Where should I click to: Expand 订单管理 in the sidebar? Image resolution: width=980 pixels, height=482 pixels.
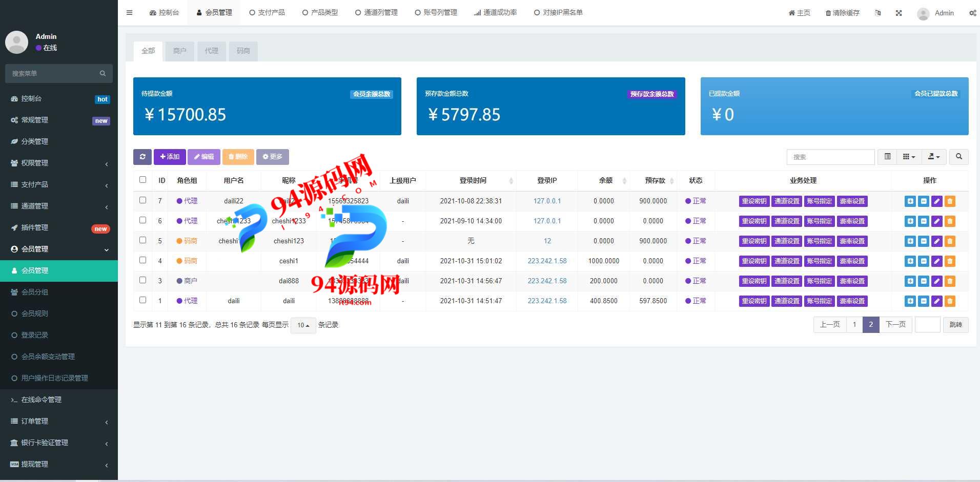(x=59, y=421)
